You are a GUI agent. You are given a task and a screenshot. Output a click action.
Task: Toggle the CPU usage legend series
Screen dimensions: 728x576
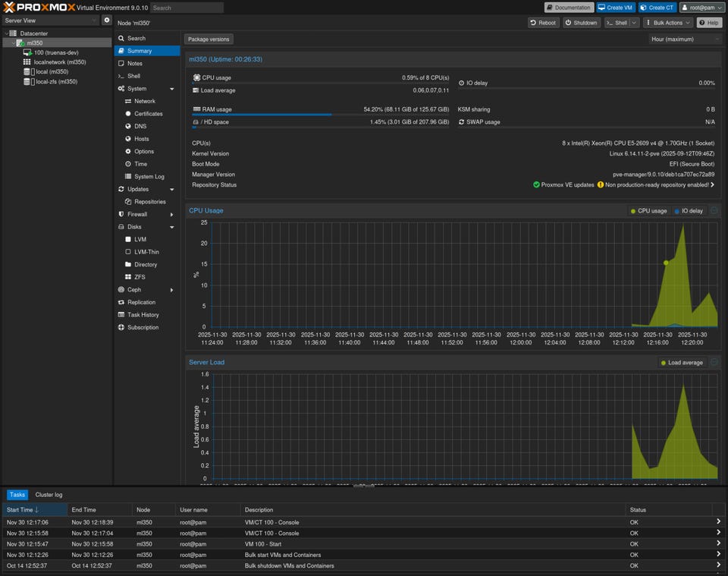pyautogui.click(x=648, y=211)
